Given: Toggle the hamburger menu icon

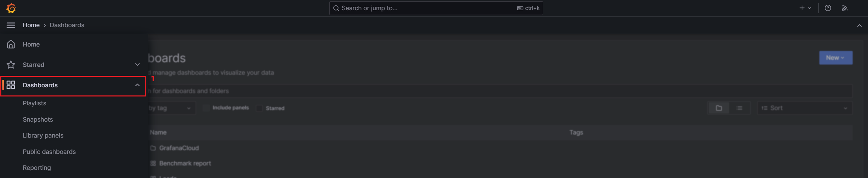Looking at the screenshot, I should pos(11,25).
